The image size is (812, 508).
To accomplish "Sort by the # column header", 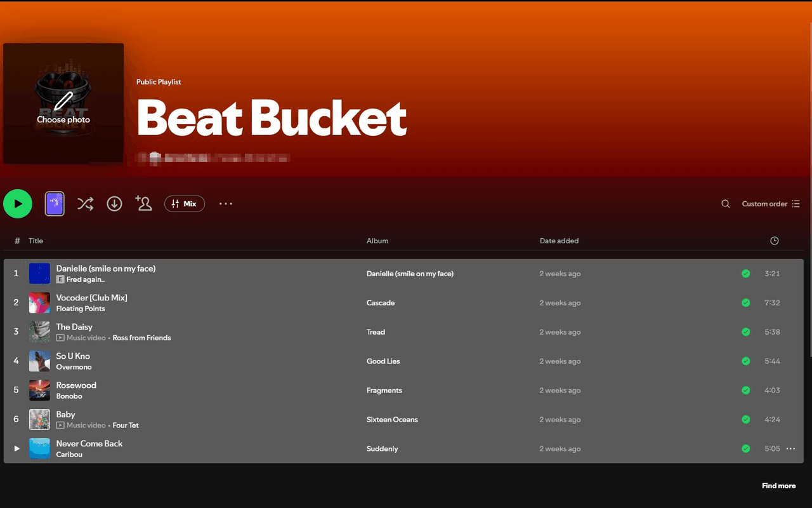I will [17, 241].
